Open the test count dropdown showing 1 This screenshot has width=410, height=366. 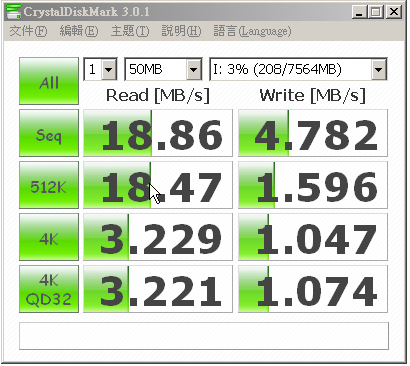tap(100, 69)
